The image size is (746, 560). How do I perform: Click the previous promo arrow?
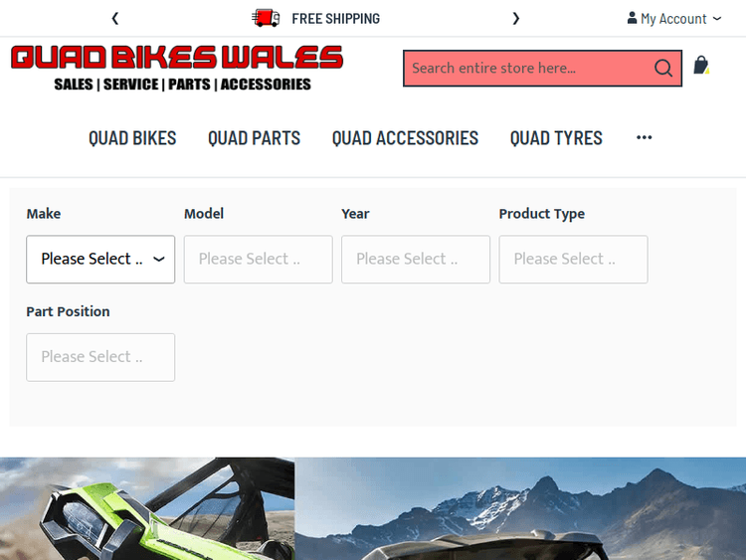pyautogui.click(x=115, y=19)
